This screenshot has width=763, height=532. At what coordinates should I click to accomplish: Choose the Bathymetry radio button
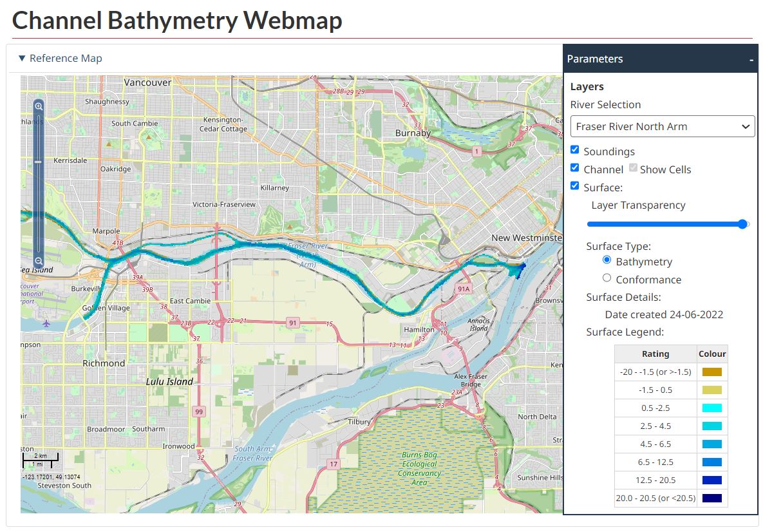pyautogui.click(x=607, y=260)
